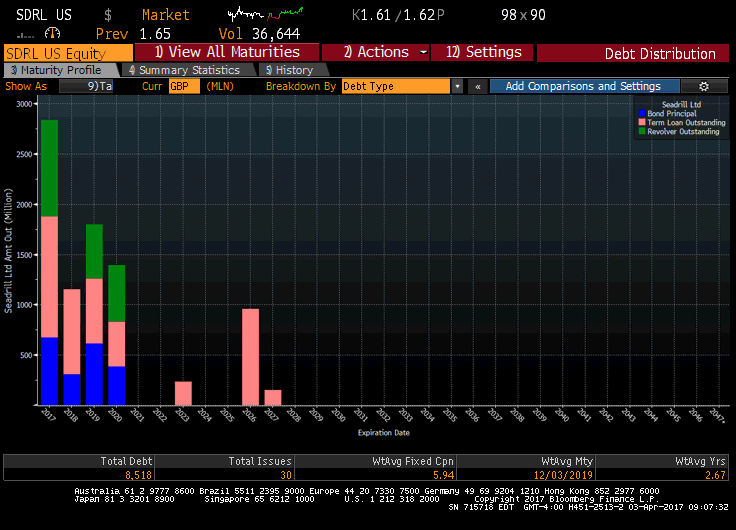Click the Show As 9)Ta field
The width and height of the screenshot is (736, 530).
tap(86, 86)
